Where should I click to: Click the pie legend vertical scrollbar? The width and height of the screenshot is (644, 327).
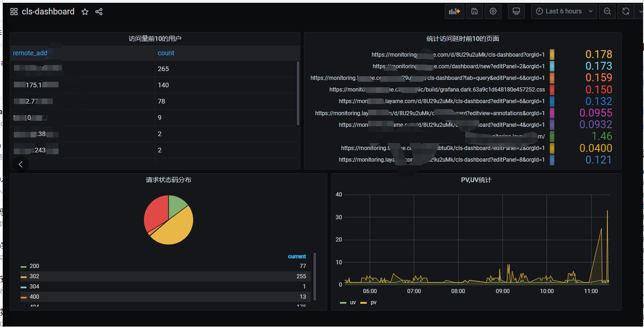(x=315, y=276)
